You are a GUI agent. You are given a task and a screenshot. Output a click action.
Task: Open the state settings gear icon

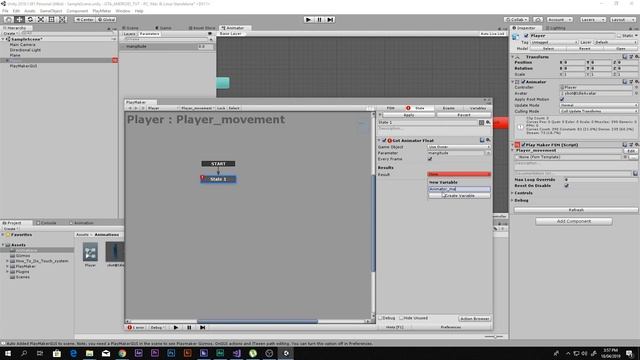pyautogui.click(x=488, y=122)
